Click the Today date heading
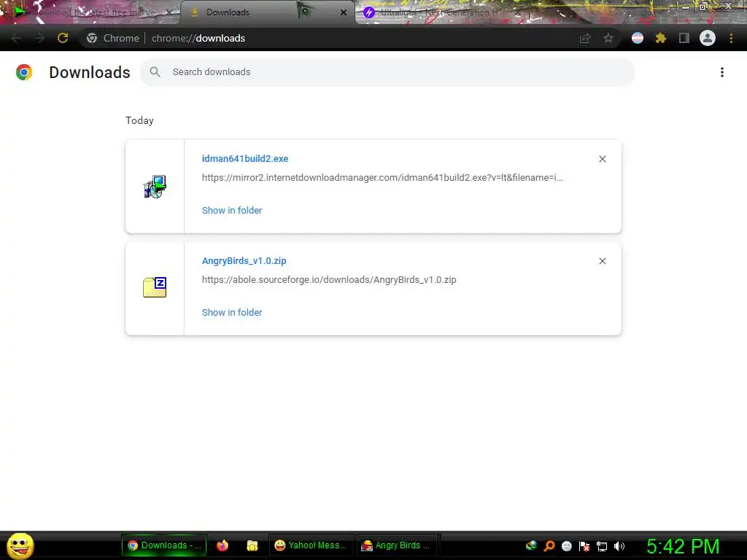Image resolution: width=747 pixels, height=560 pixels. pos(139,120)
